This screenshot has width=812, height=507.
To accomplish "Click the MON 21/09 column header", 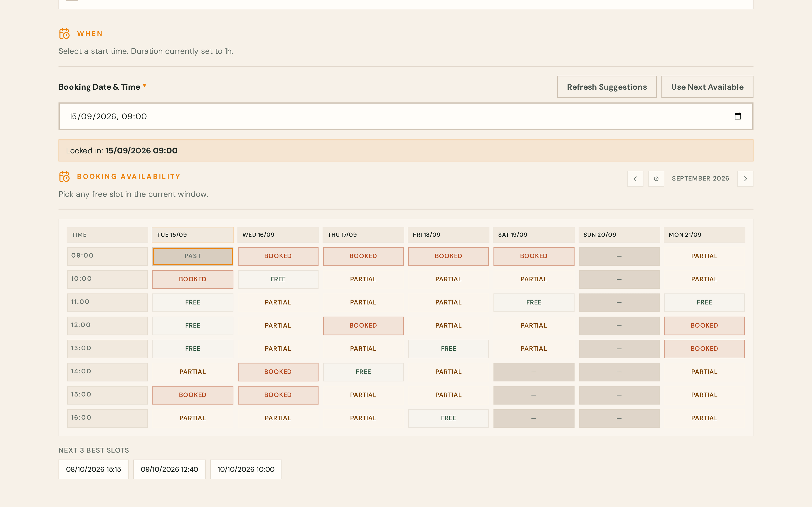I will click(x=704, y=235).
